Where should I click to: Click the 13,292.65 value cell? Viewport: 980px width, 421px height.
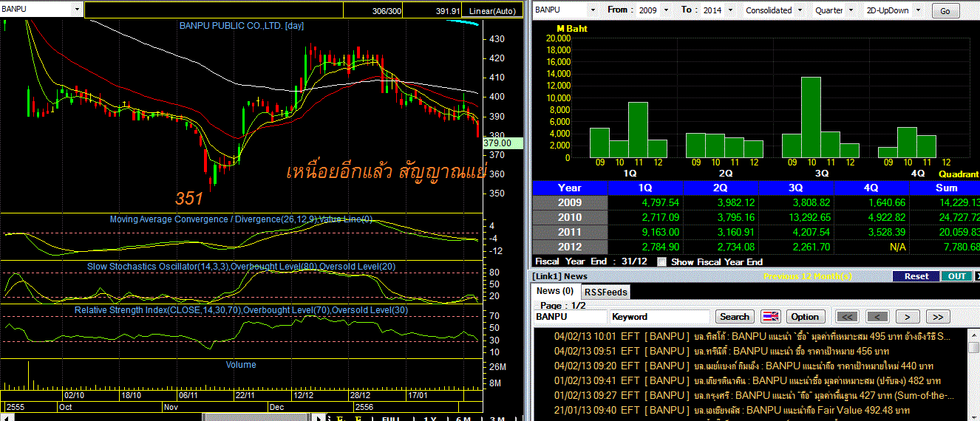point(797,217)
